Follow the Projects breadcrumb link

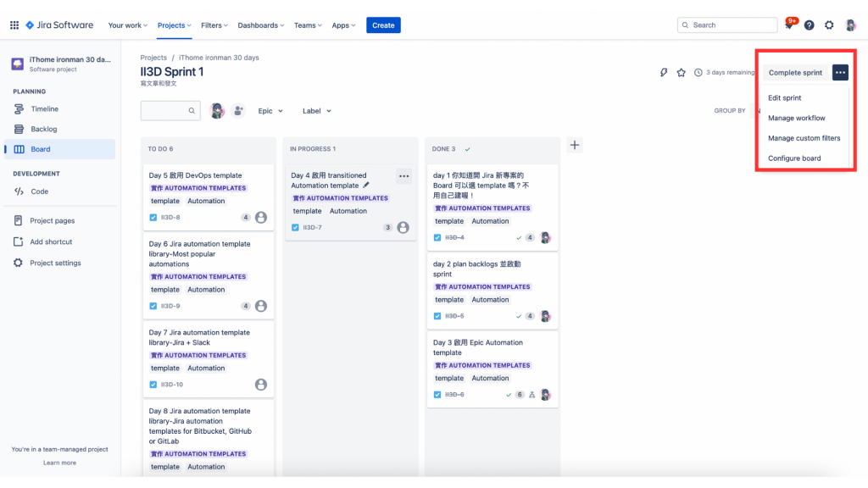(x=153, y=58)
